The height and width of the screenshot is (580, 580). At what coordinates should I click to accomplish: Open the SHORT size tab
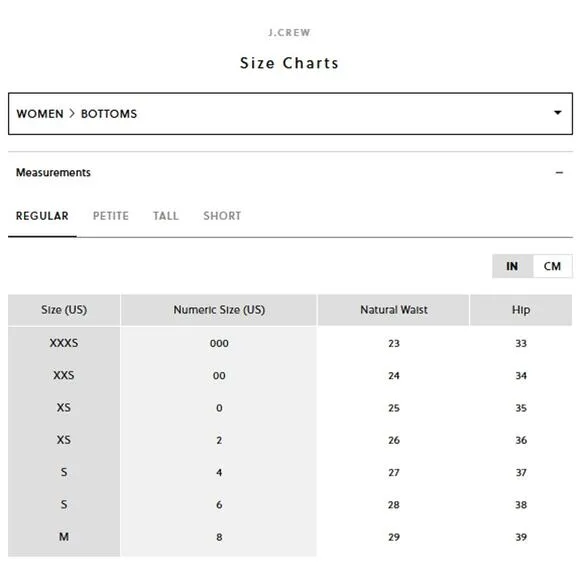[222, 216]
